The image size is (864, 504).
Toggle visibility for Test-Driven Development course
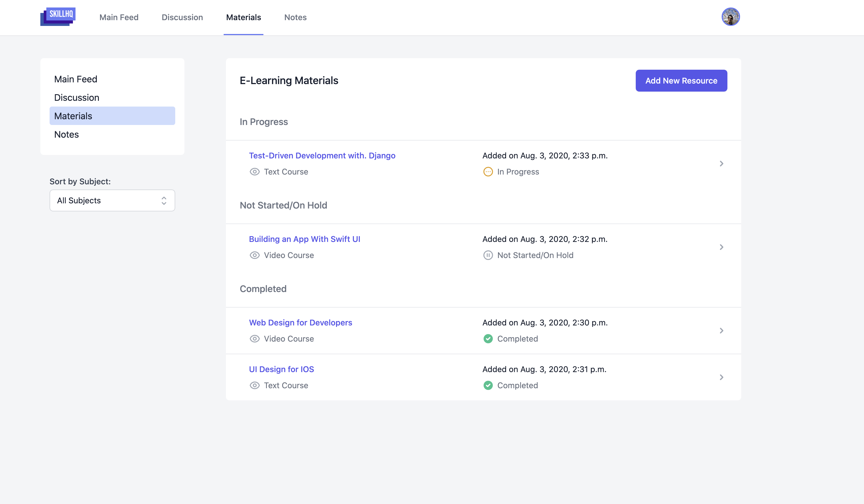tap(254, 172)
